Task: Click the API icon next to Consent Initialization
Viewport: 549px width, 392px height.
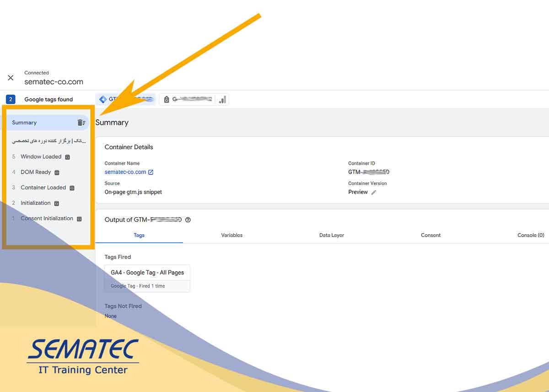Action: coord(79,219)
